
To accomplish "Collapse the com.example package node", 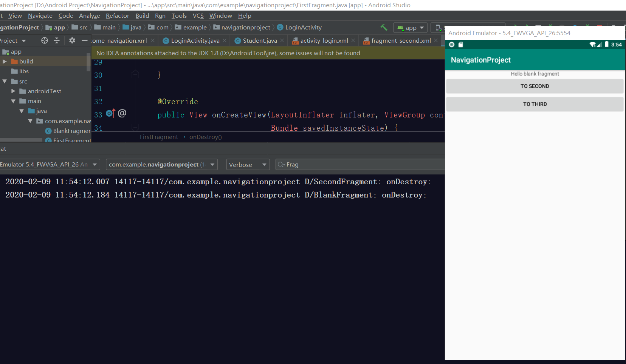I will [x=30, y=121].
